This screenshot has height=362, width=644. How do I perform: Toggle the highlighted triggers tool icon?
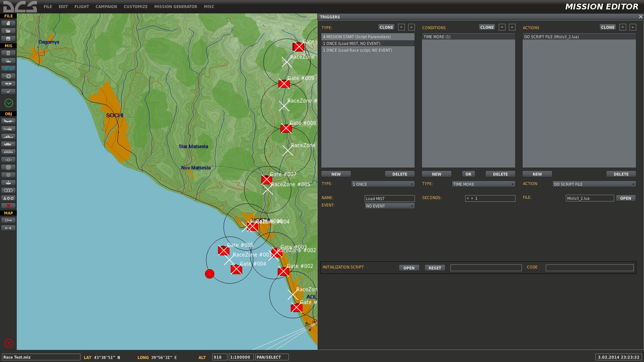point(8,68)
